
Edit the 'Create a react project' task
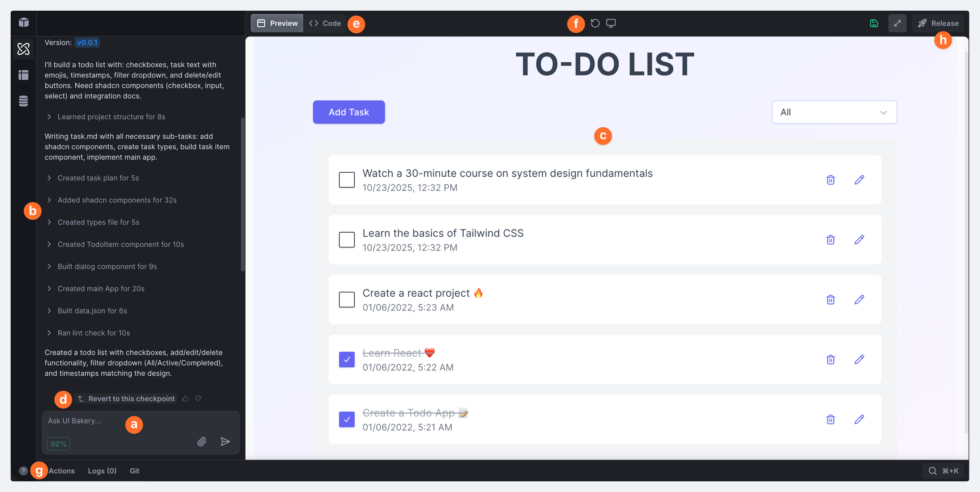tap(859, 299)
